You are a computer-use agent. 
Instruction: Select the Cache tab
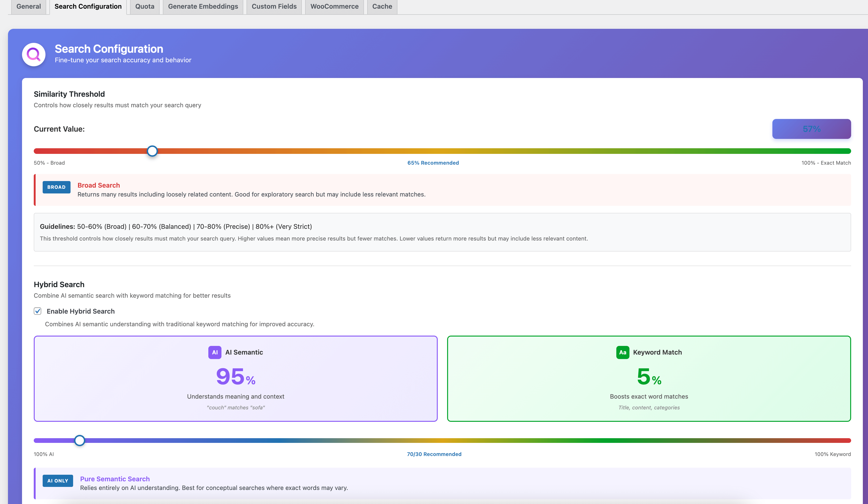[x=382, y=7]
